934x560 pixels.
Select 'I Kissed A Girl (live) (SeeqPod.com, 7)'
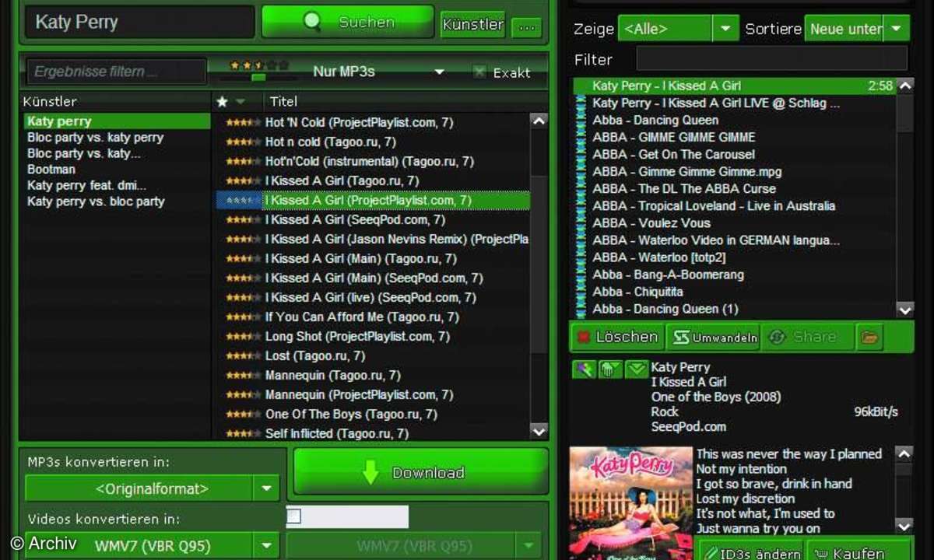coord(370,298)
